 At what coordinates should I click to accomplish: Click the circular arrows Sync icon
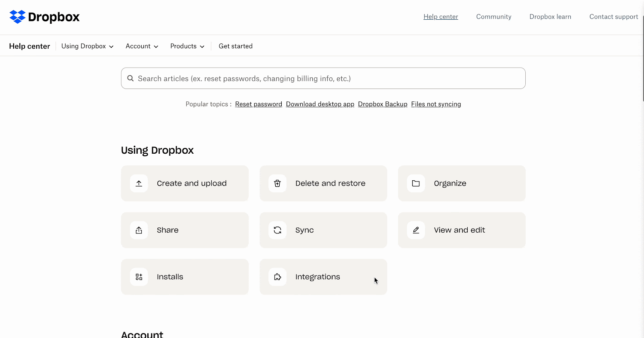(x=277, y=230)
